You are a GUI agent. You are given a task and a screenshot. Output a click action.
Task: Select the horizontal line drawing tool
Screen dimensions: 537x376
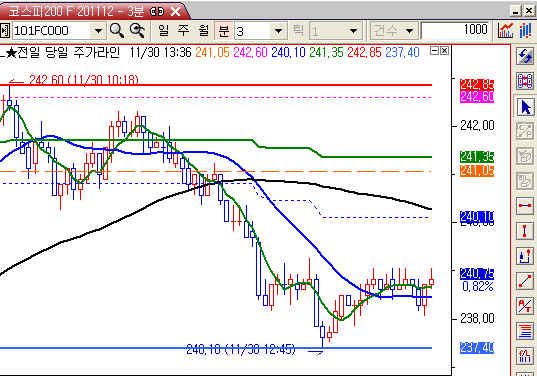pos(525,205)
